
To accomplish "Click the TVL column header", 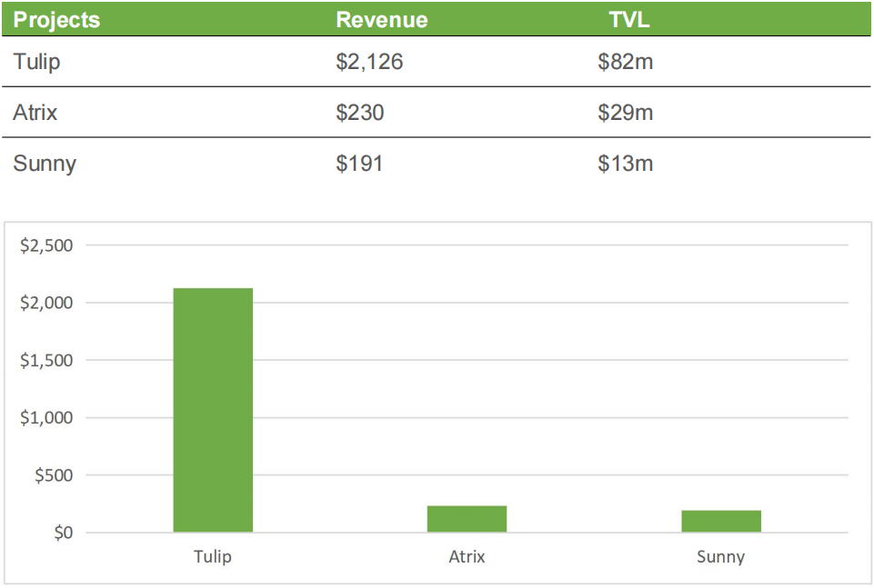I will point(628,20).
